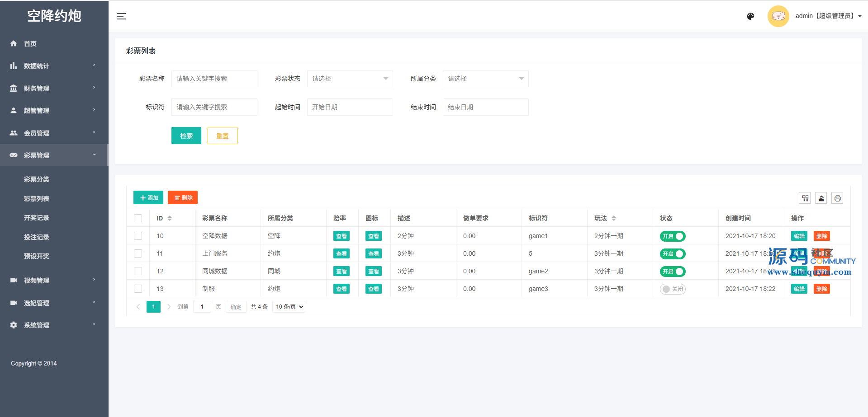
Task: Check the checkbox for row ID 11
Action: pyautogui.click(x=138, y=253)
